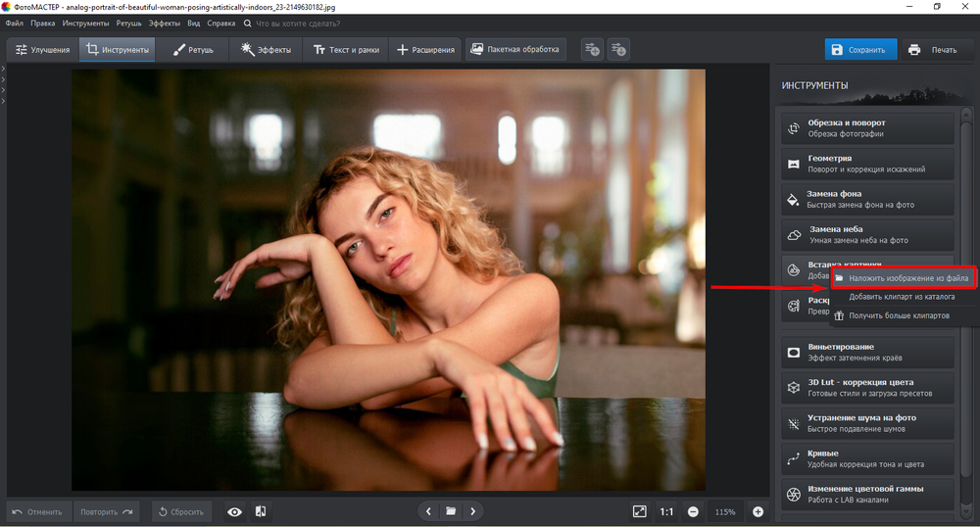This screenshot has height=527, width=980.
Task: Select the Геометрия tool
Action: click(867, 164)
